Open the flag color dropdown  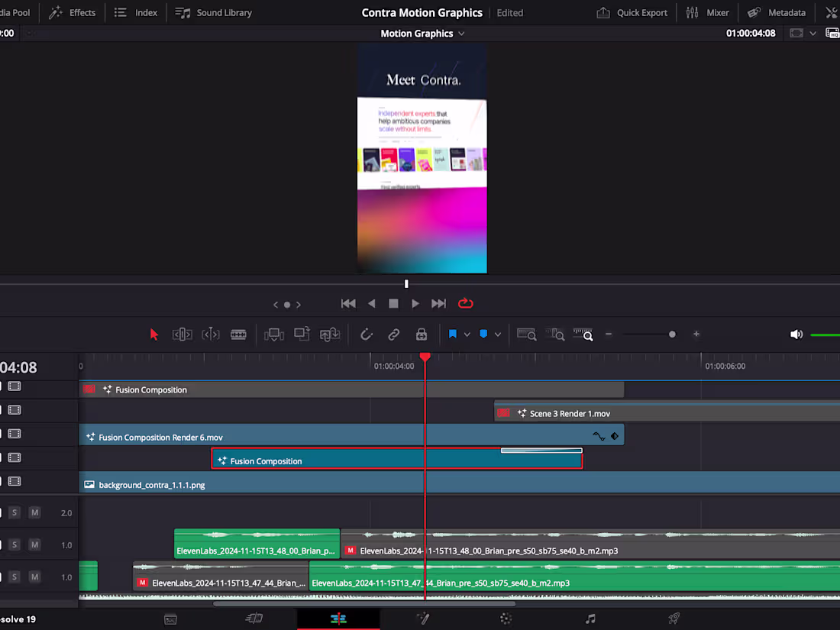466,334
